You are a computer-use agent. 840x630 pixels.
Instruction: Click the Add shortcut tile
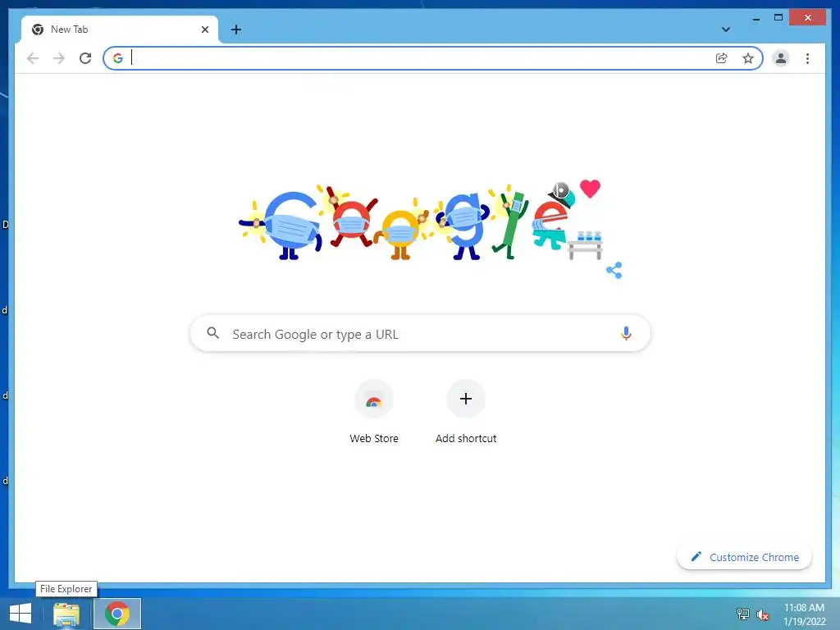tap(466, 413)
